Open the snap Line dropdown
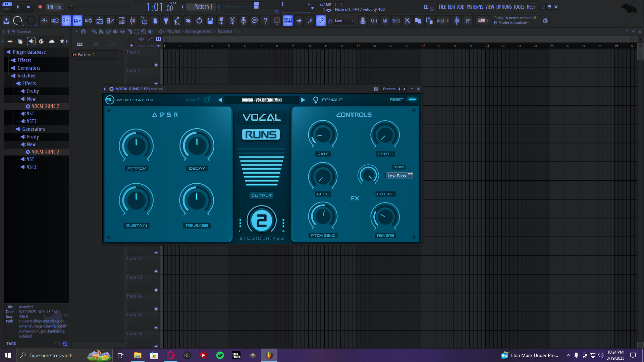The image size is (644, 362). pos(344,21)
